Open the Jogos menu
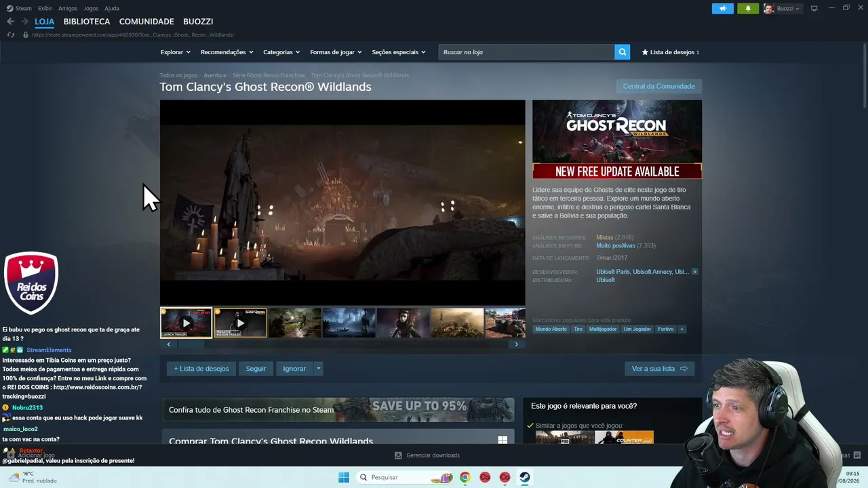Viewport: 868px width, 488px height. pos(91,9)
